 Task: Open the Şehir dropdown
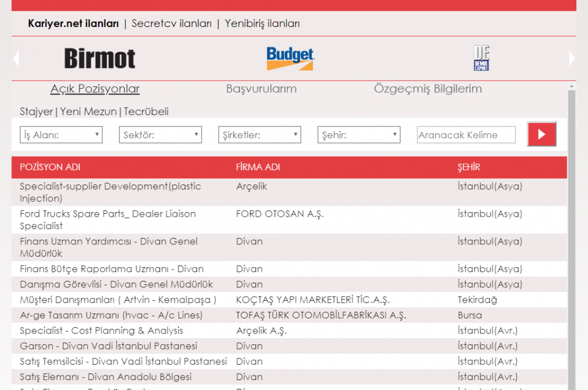359,134
